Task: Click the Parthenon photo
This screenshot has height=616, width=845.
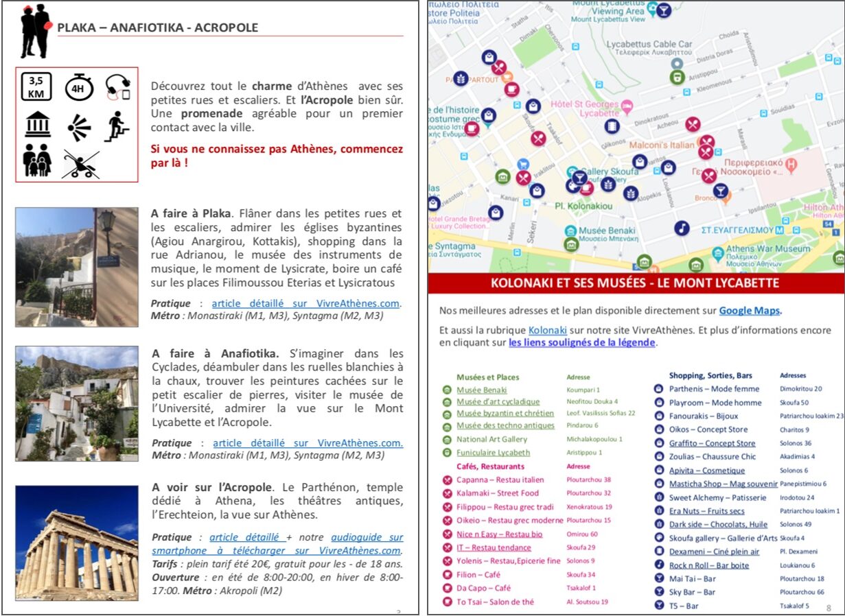Action: pos(77,542)
